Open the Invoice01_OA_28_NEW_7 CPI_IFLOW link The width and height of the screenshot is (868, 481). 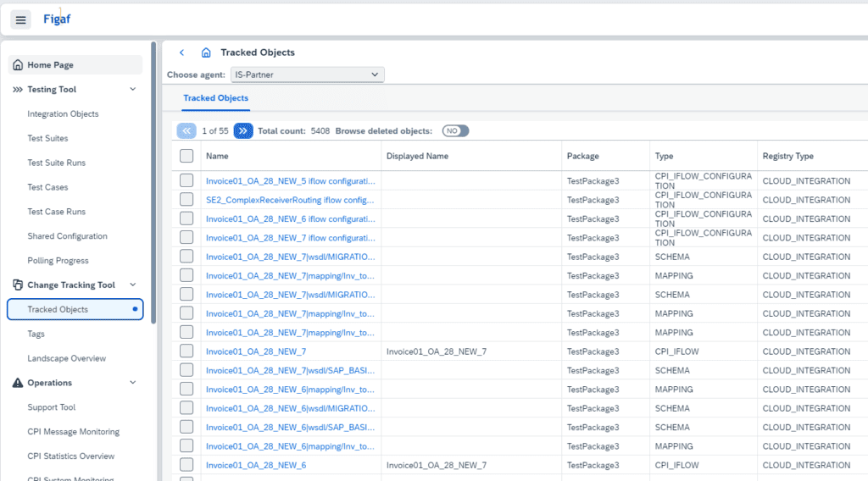pos(256,351)
